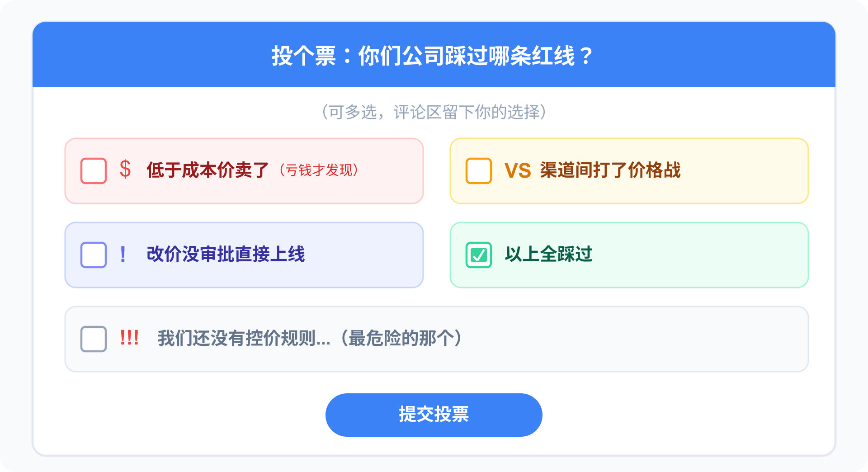Tick the checkbox for 低于成本价卖了
This screenshot has width=868, height=472.
coord(94,171)
